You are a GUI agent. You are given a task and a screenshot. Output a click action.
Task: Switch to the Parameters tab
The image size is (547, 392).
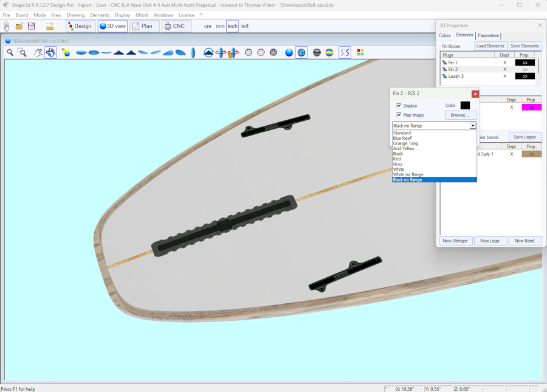[x=488, y=35]
